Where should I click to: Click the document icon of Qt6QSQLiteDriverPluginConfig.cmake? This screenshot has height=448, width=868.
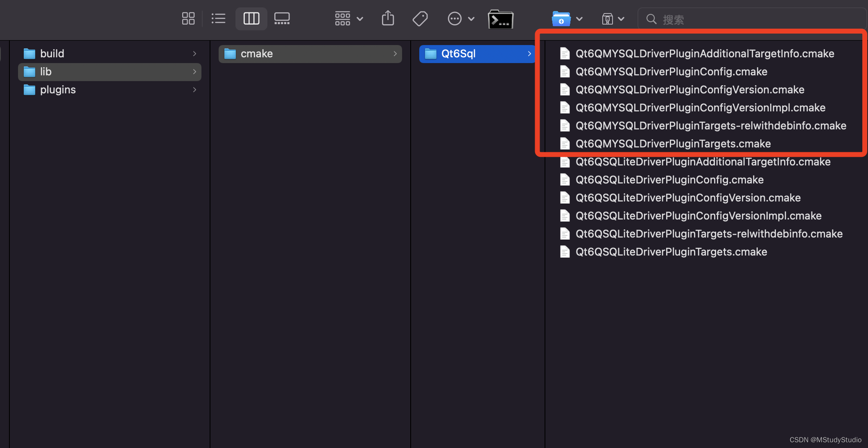tap(565, 180)
